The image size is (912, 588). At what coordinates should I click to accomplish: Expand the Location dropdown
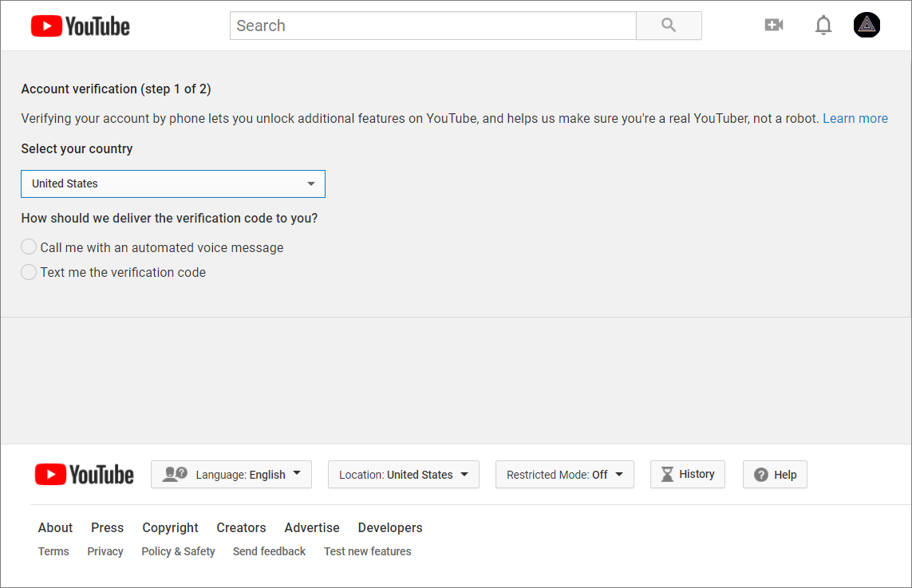(x=403, y=474)
